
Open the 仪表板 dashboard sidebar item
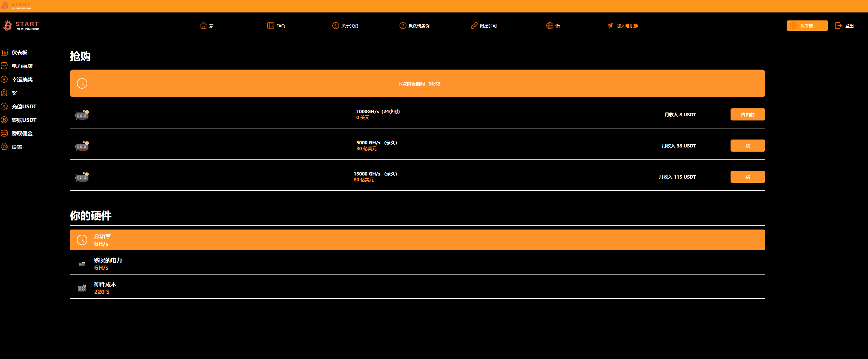[19, 53]
